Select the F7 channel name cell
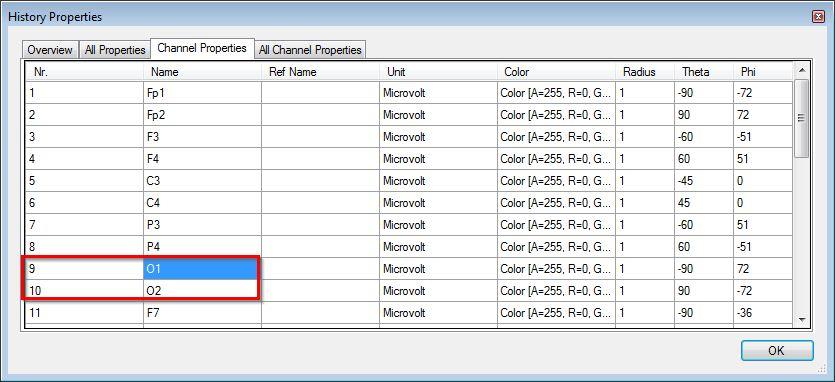Screen dimensions: 835x382 [202, 313]
